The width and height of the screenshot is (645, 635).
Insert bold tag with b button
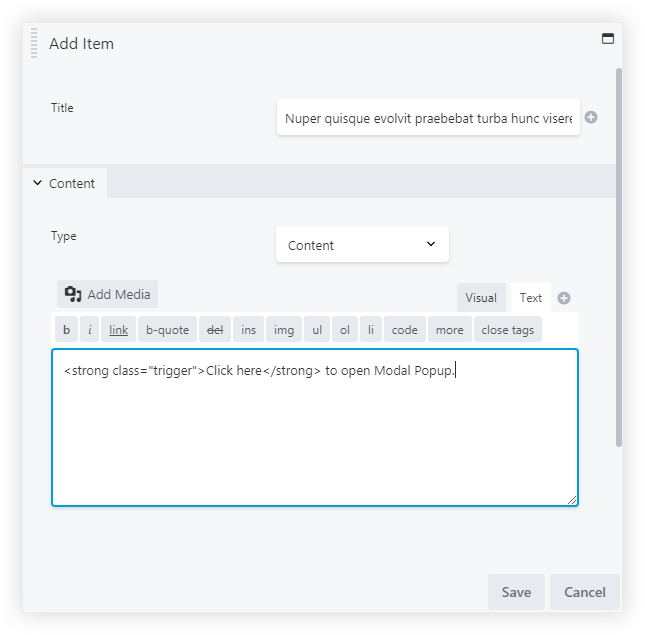click(x=66, y=330)
